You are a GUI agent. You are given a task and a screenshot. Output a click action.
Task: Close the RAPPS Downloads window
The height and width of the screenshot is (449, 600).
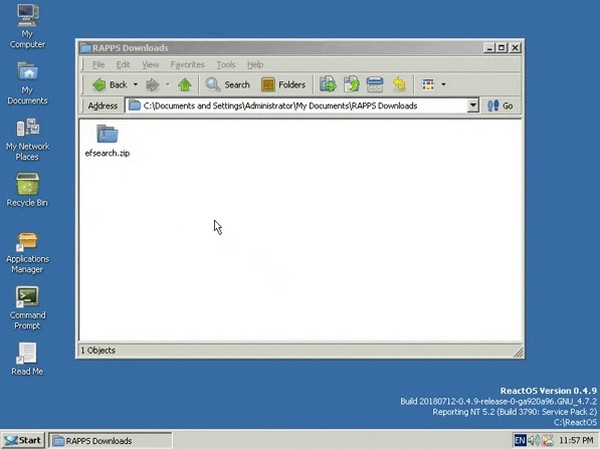pos(515,48)
